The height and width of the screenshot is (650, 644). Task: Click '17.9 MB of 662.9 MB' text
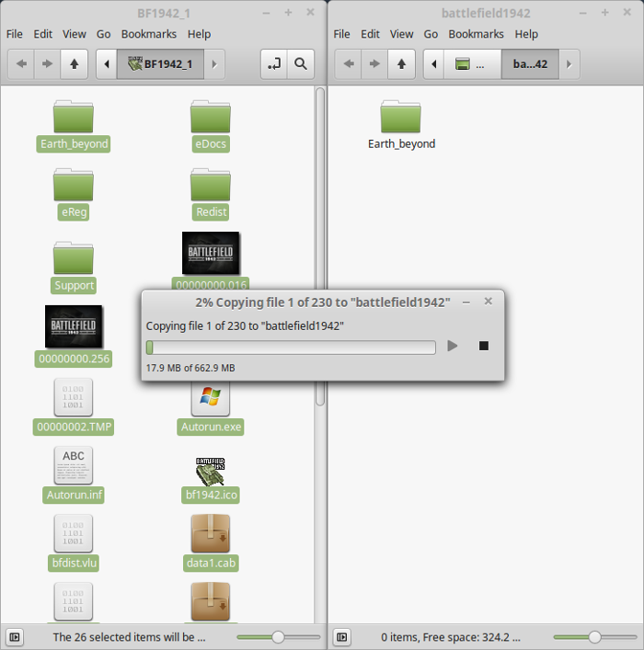(x=190, y=368)
